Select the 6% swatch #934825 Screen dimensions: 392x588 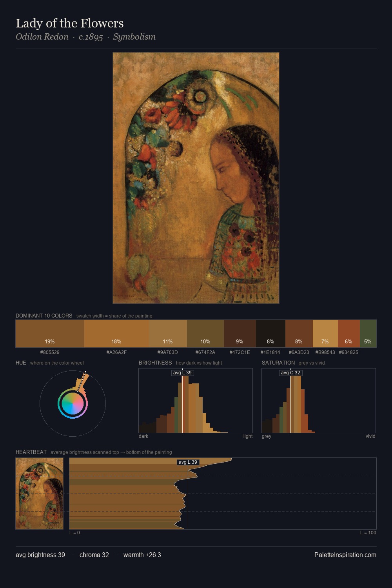click(x=348, y=334)
